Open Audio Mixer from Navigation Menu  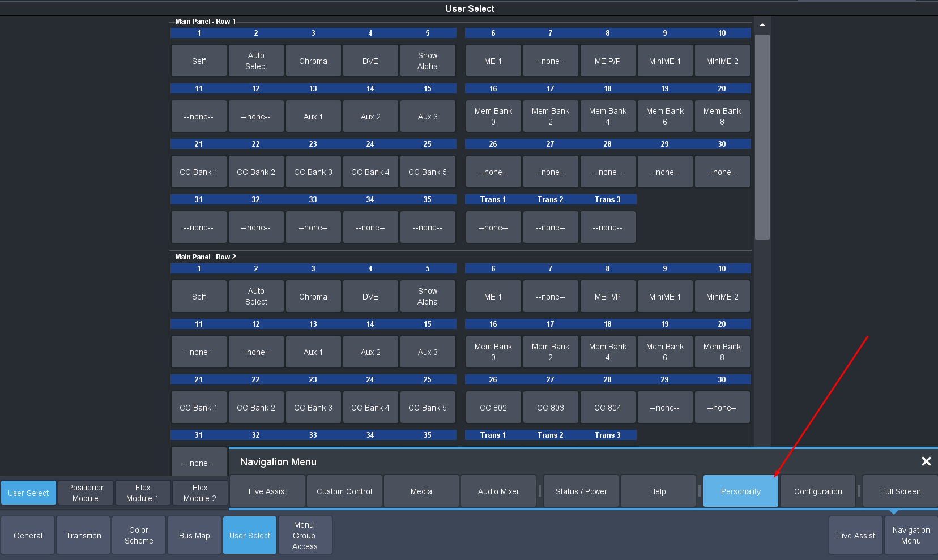(498, 491)
